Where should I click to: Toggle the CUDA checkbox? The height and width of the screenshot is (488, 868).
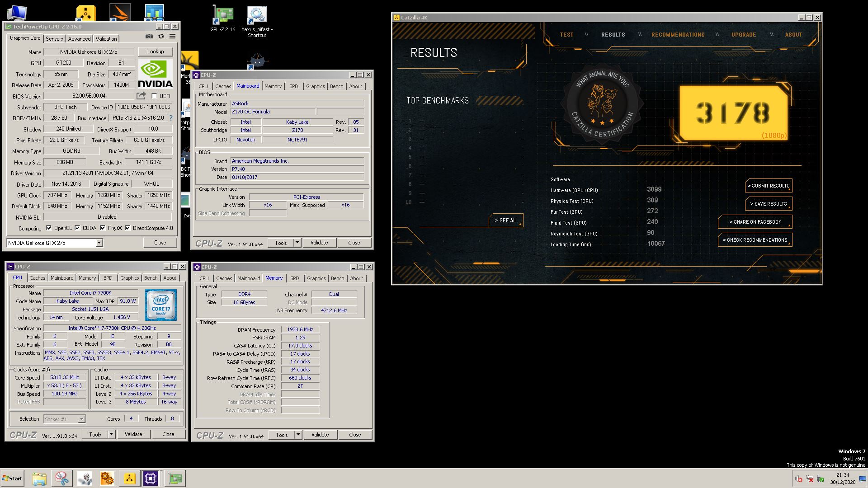[x=77, y=228]
